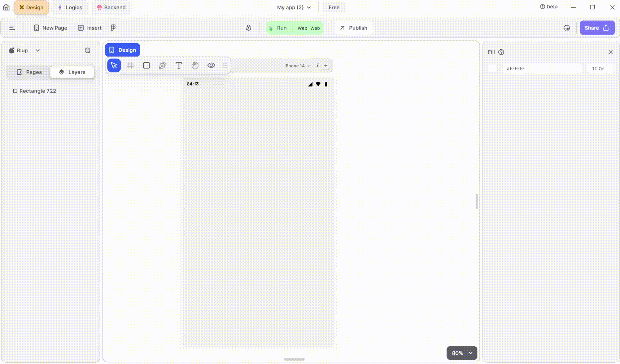Open the iPhone 14 device dropdown
Viewport: 620px width, 364px height.
(297, 66)
